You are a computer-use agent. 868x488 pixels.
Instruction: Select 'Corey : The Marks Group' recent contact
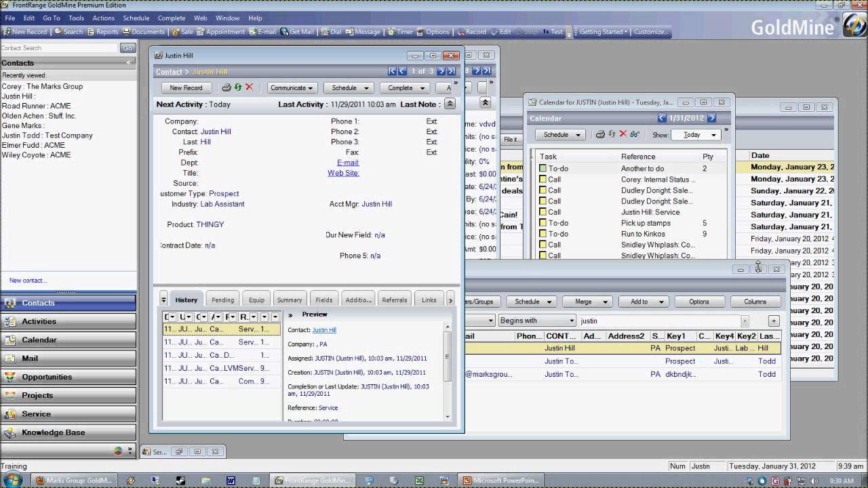coord(42,87)
